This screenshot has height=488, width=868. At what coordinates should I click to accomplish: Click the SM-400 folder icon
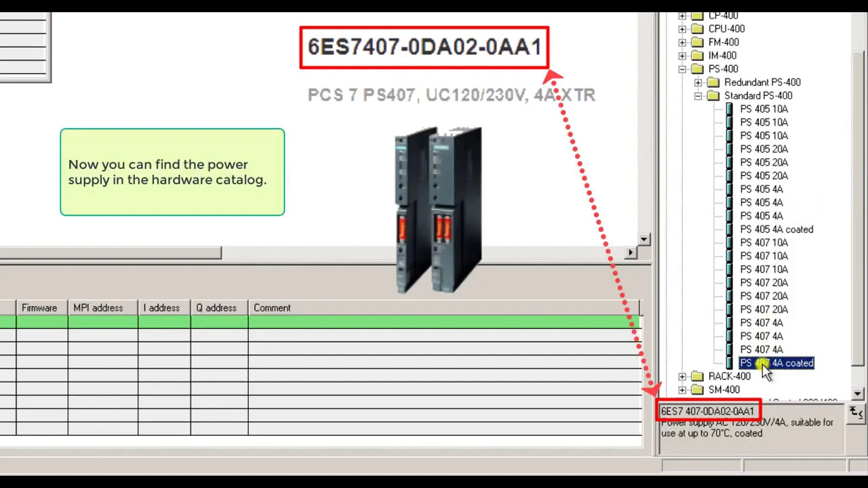click(697, 390)
